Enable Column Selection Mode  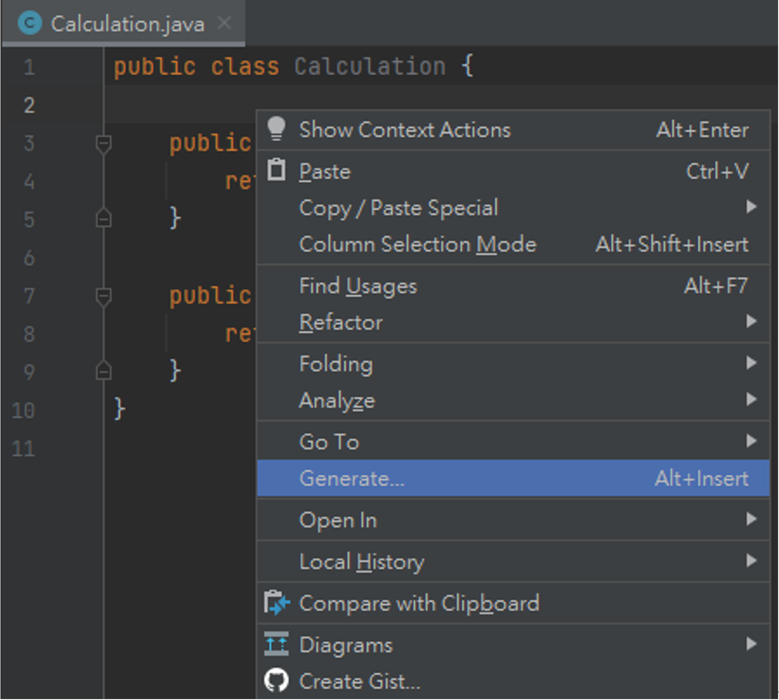417,244
